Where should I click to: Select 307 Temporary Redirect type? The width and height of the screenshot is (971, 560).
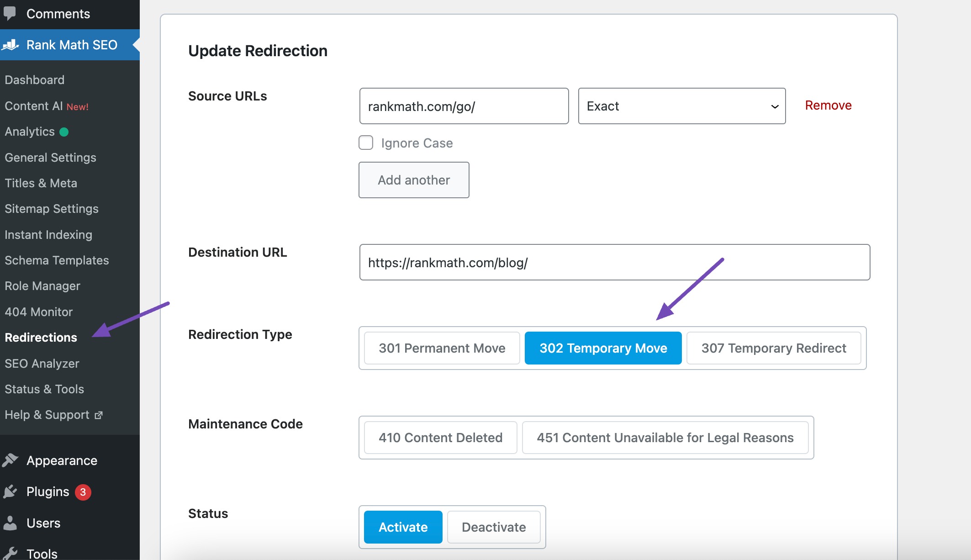(x=773, y=348)
